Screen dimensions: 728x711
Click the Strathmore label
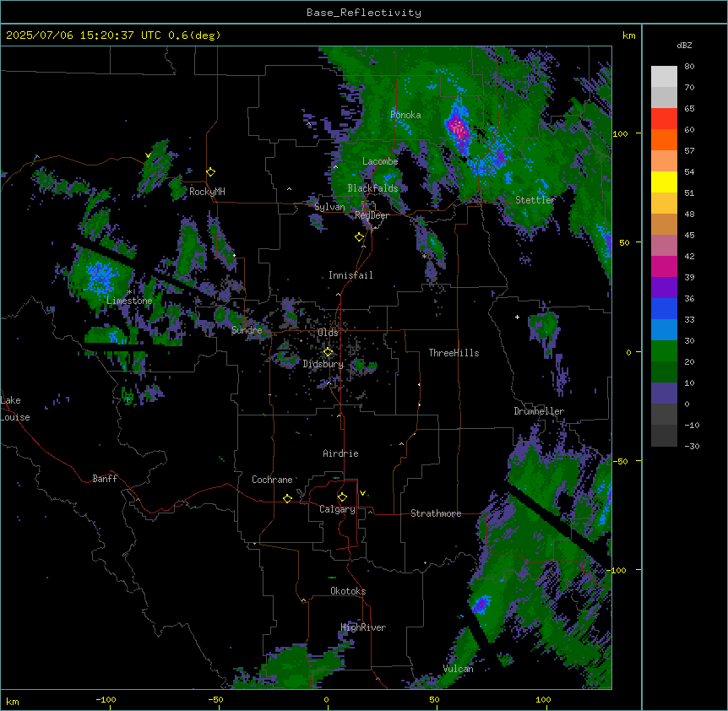[x=436, y=513]
